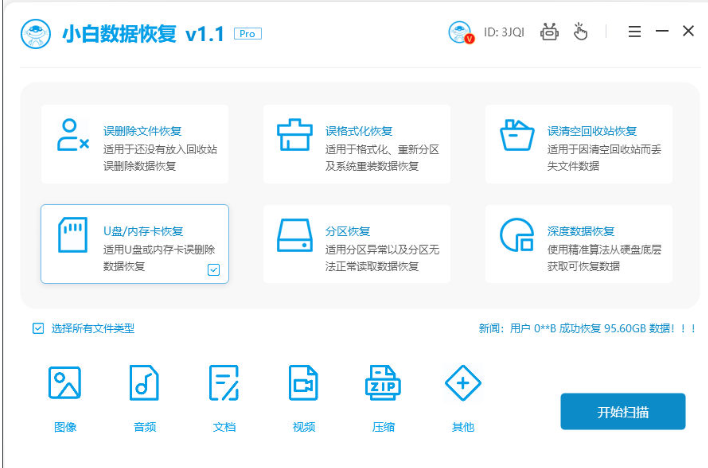The image size is (708, 468).
Task: Open the hamburger menu
Action: pos(634,32)
